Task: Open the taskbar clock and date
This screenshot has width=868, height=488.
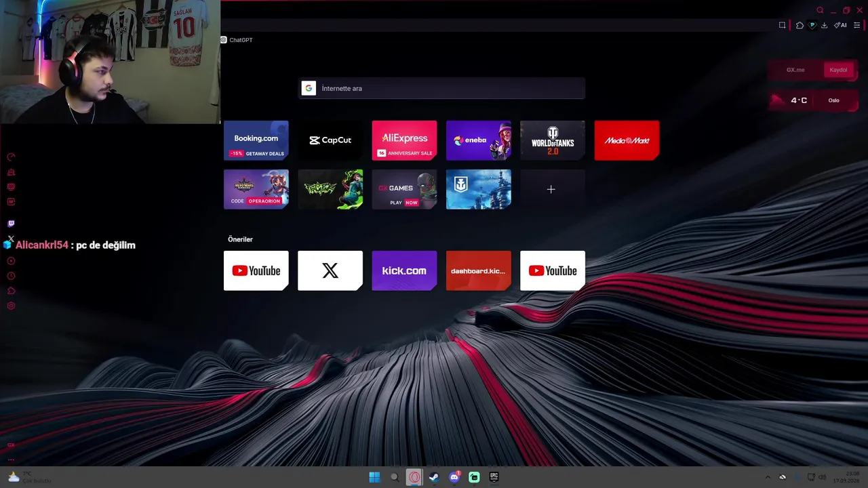Action: tap(847, 477)
